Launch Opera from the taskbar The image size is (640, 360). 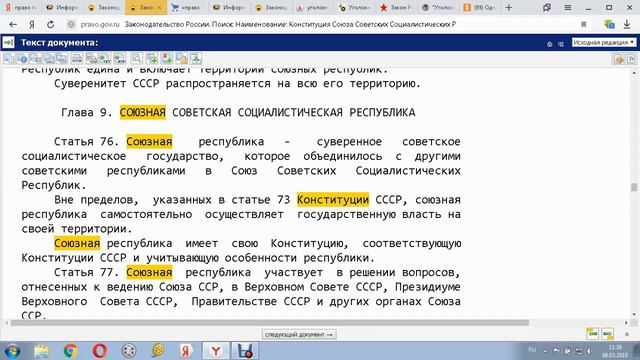[100, 351]
